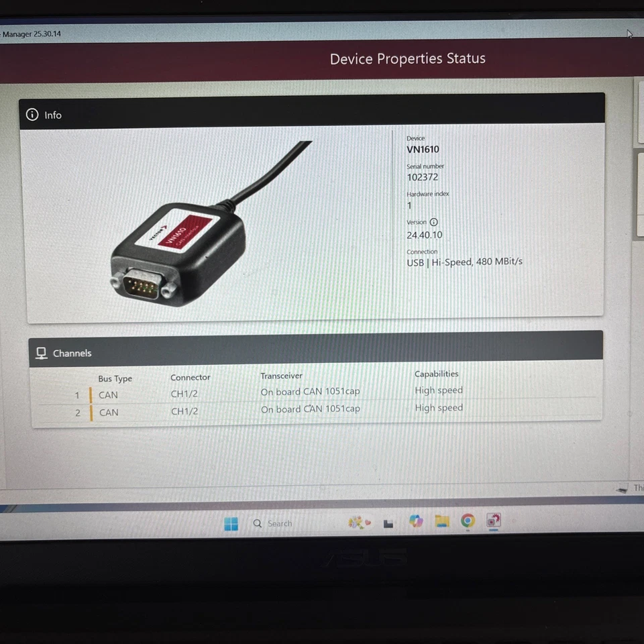Click the Channels section monitor icon

tap(42, 352)
